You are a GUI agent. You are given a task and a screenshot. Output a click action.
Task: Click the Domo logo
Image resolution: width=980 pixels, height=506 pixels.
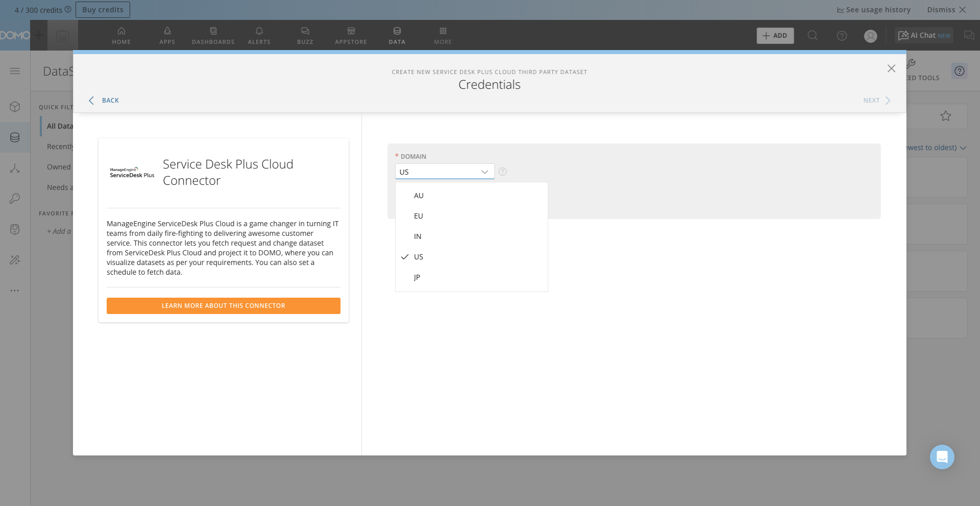15,35
